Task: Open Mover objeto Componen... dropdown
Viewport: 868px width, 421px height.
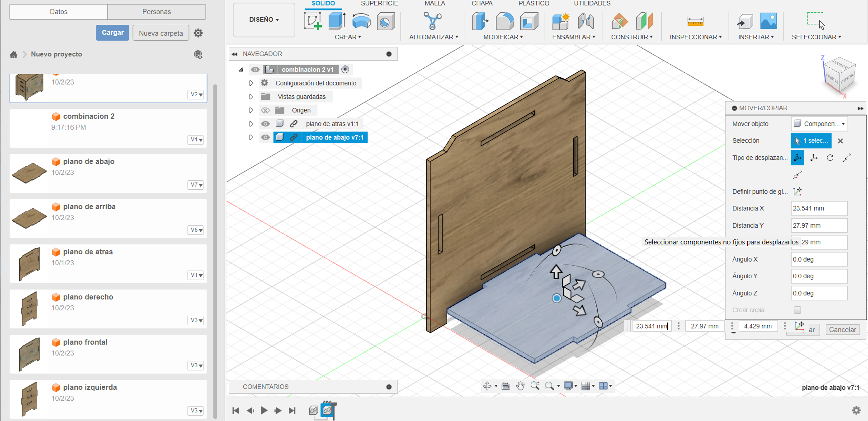Action: pyautogui.click(x=820, y=124)
